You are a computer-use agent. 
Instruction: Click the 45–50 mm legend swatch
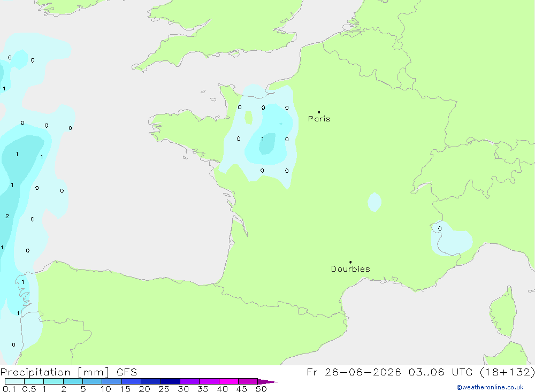(x=248, y=381)
